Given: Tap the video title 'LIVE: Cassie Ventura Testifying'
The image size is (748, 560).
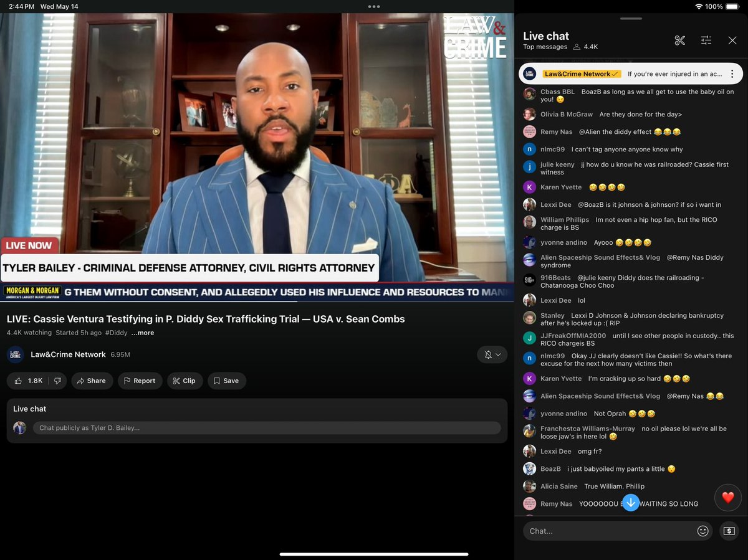Looking at the screenshot, I should coord(206,319).
